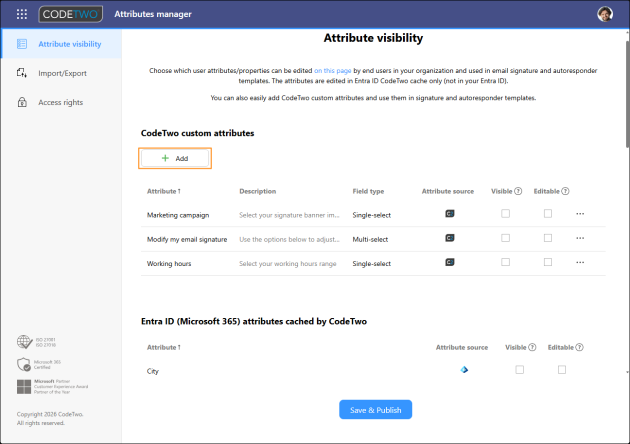Open more options for Modify my email signature
This screenshot has height=444, width=630.
580,238
